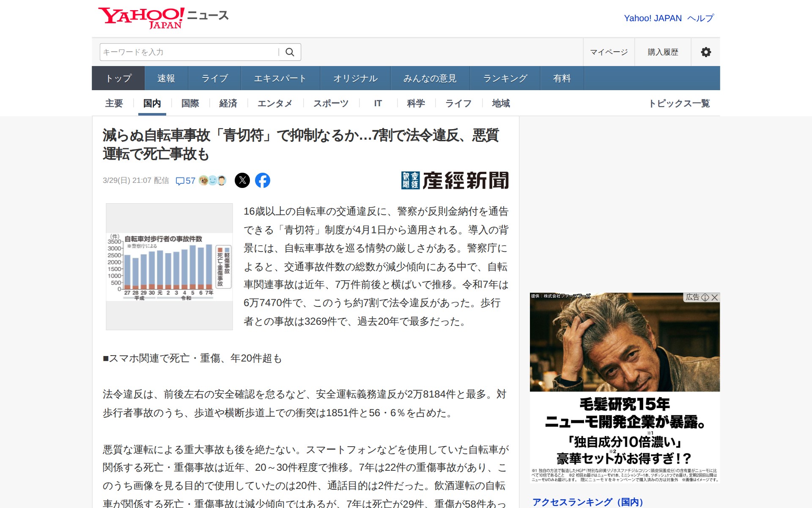Click the search magnifier icon
This screenshot has height=508, width=812.
pyautogui.click(x=290, y=52)
